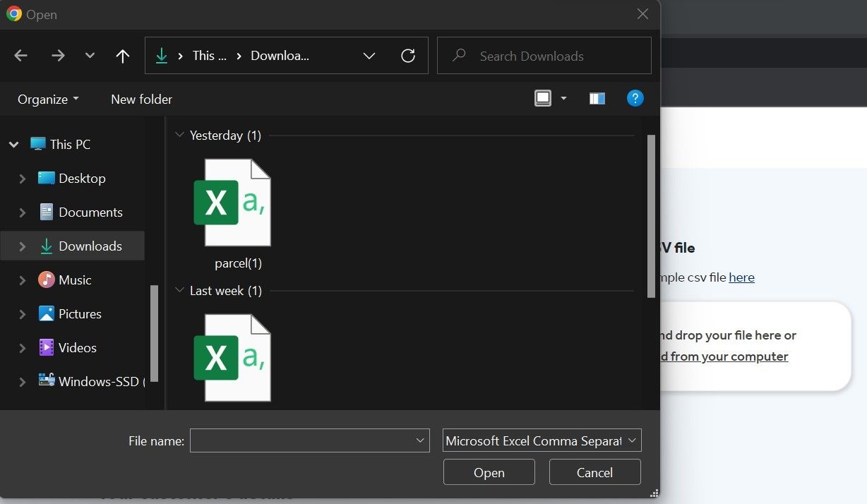Click the Forward navigation arrow
This screenshot has height=504, width=867.
pyautogui.click(x=58, y=56)
